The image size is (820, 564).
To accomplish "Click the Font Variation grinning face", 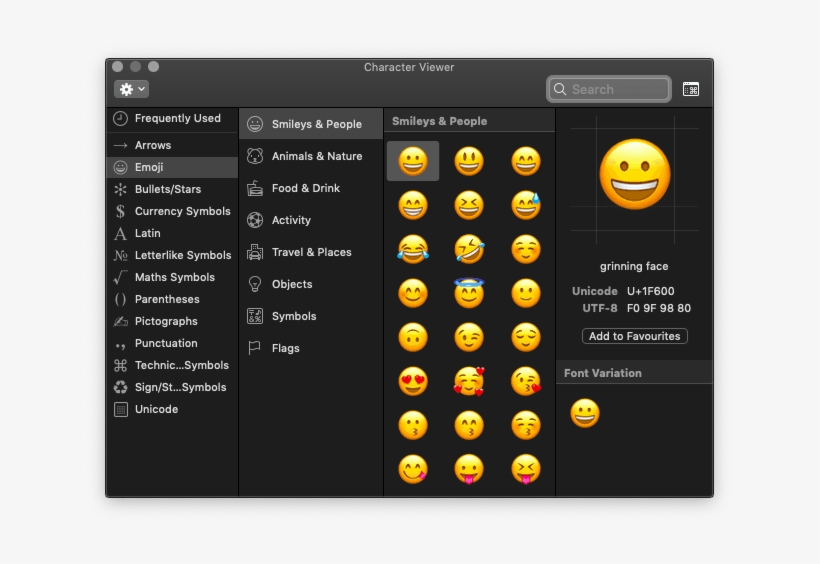I will coord(585,413).
